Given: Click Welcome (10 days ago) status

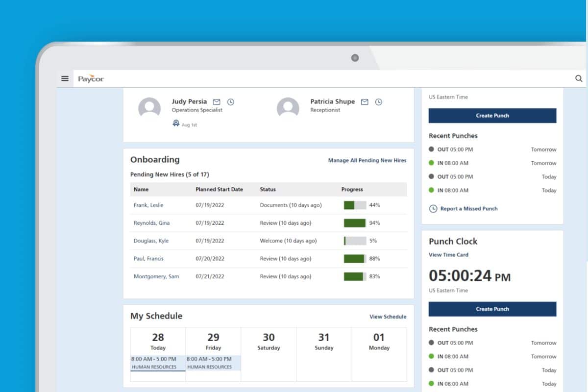Looking at the screenshot, I should [288, 241].
